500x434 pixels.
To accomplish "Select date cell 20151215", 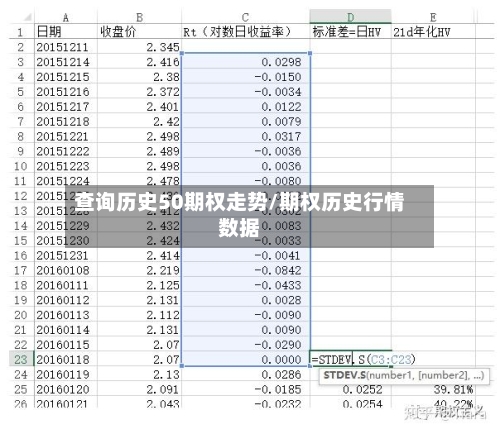I will click(x=66, y=77).
